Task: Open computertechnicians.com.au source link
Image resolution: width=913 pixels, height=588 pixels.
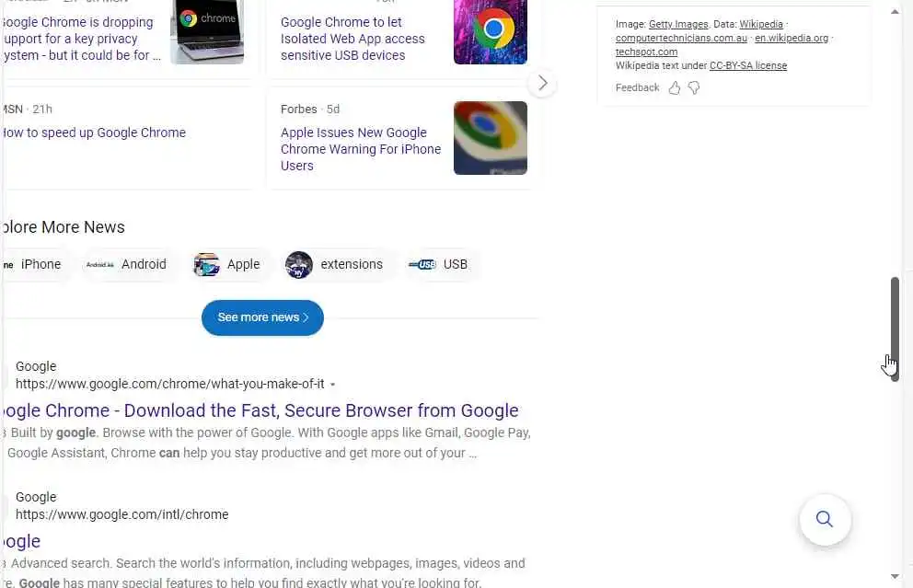Action: click(681, 39)
